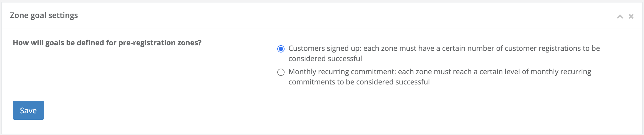644x135 pixels.
Task: Click the Zone goal settings title
Action: [44, 15]
